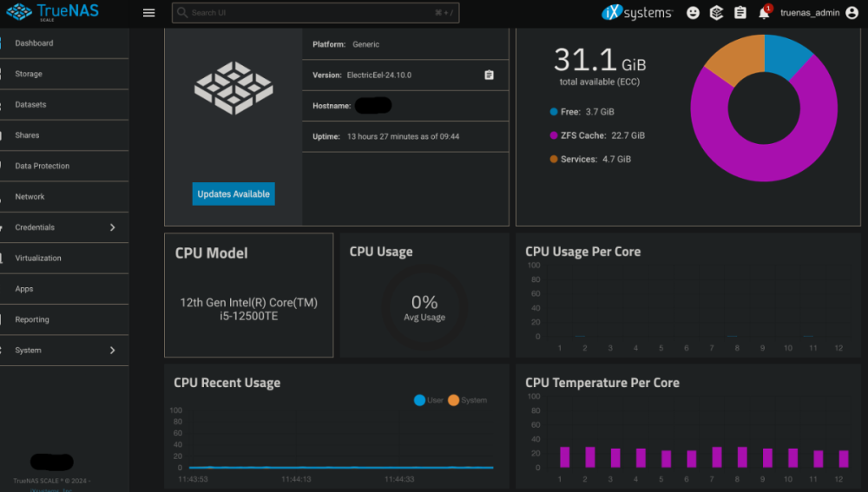Open the Jobs clipboard icon in the top bar
868x492 pixels.
740,13
